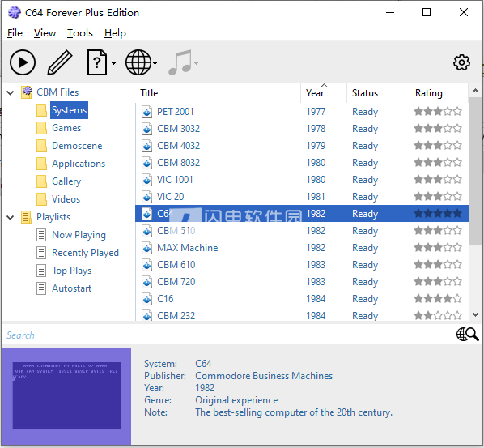
Task: Open the dropdown arrow beside music note
Action: (196, 63)
